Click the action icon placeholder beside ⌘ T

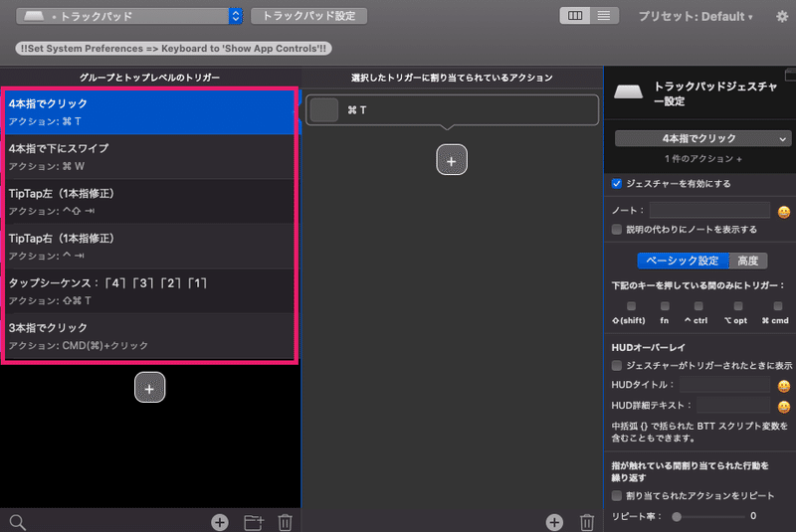click(x=324, y=110)
